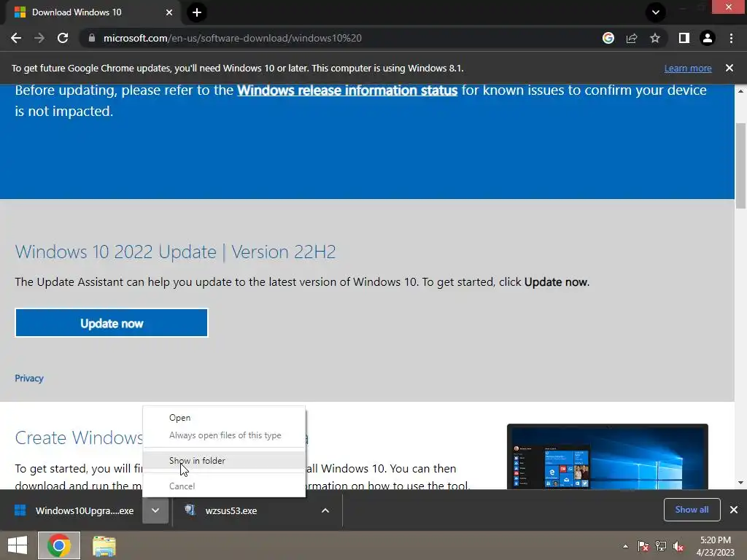Open the Action Center flag icon
The width and height of the screenshot is (747, 560).
643,546
